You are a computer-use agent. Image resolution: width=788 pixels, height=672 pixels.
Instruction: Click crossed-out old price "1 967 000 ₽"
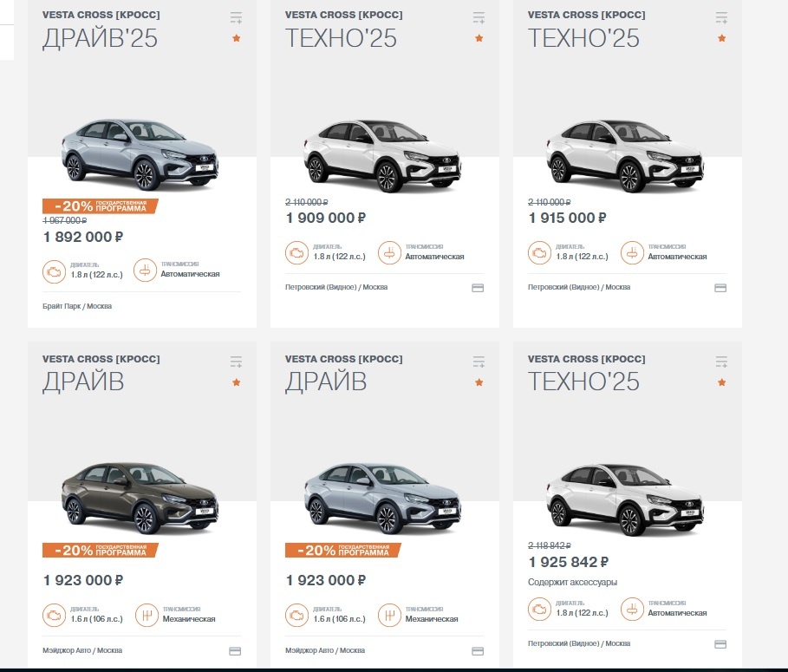pyautogui.click(x=65, y=220)
